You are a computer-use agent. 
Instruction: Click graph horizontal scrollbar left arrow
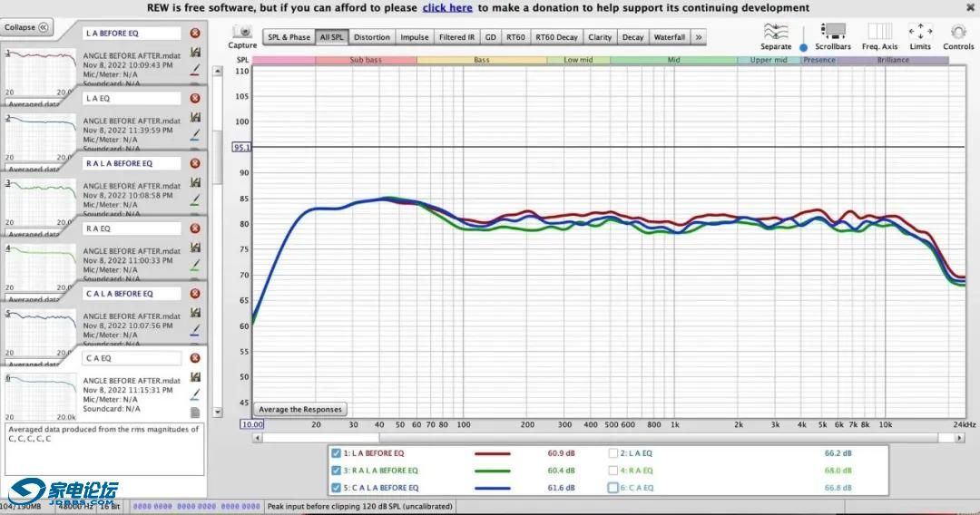257,438
